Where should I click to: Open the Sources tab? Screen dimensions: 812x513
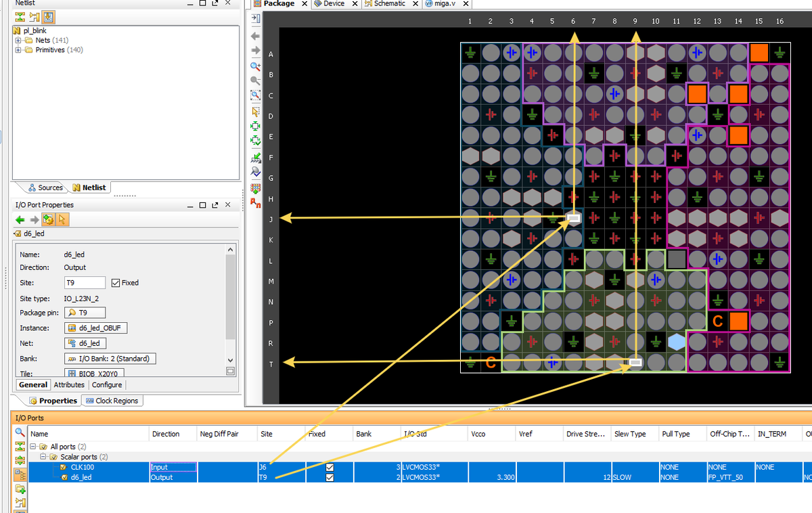coord(45,187)
